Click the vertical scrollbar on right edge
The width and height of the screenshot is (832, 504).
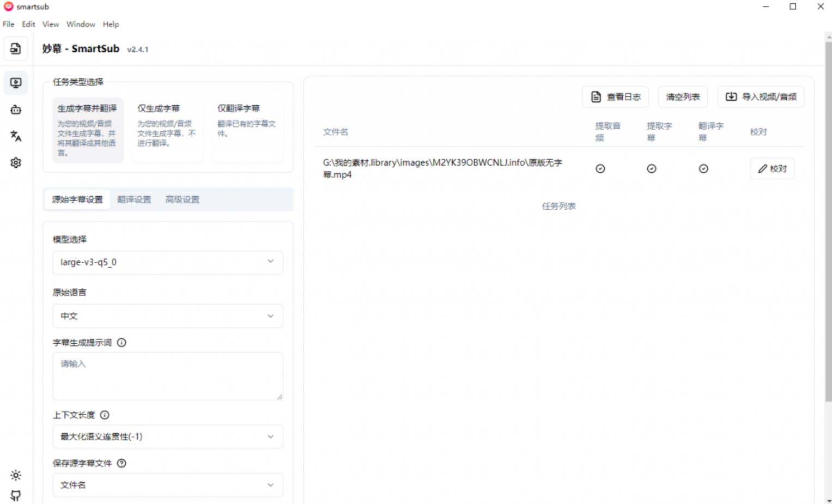pos(828,221)
